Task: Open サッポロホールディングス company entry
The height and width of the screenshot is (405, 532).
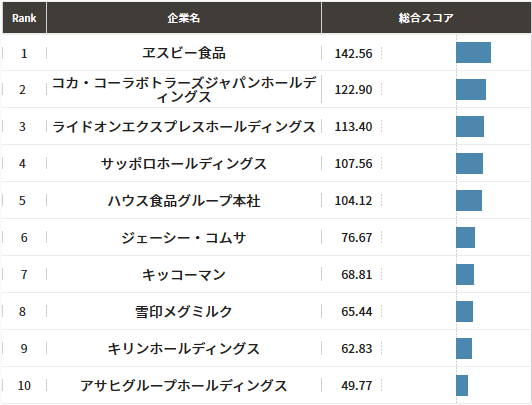Action: pos(184,164)
